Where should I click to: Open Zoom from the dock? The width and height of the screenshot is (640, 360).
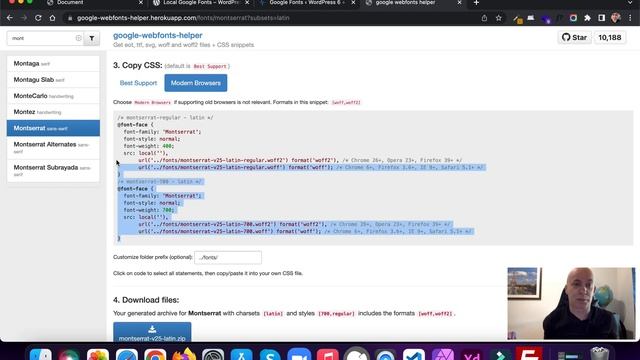[299, 354]
